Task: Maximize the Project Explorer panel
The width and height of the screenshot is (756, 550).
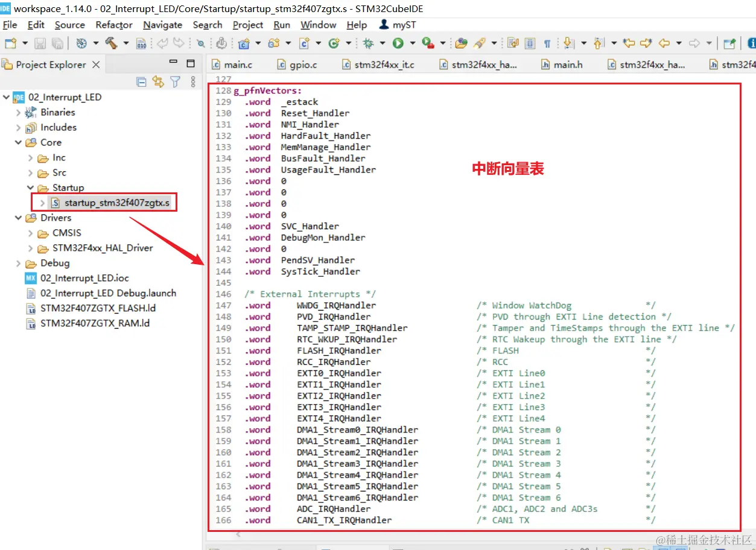Action: click(x=191, y=63)
